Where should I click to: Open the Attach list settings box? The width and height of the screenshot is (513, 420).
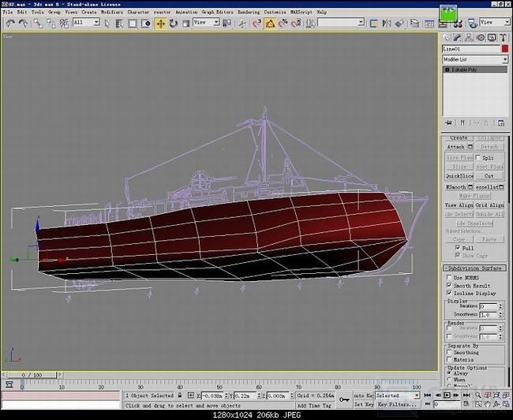(x=470, y=147)
